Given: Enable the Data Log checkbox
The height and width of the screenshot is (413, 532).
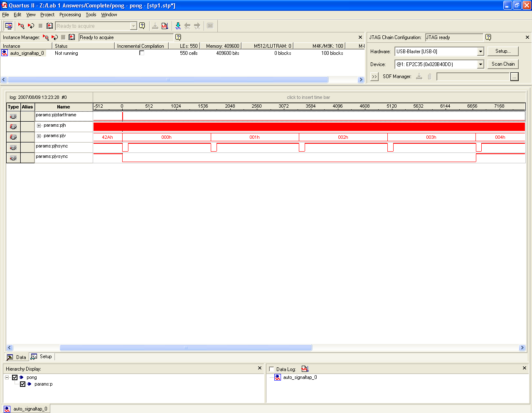Looking at the screenshot, I should click(271, 369).
